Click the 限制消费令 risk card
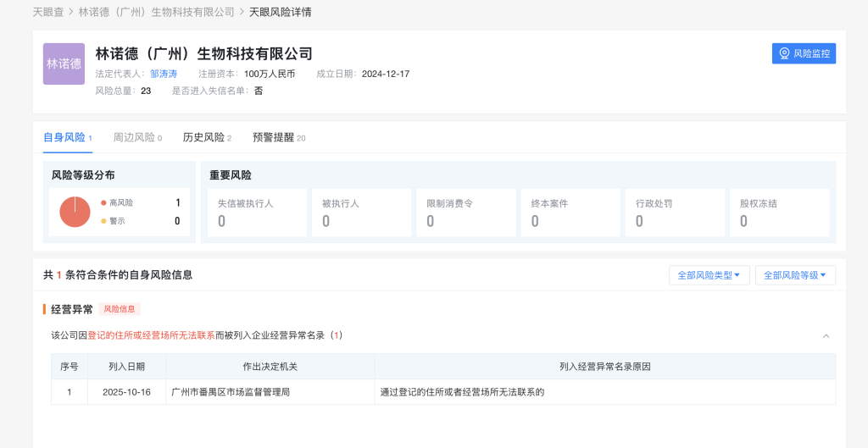The height and width of the screenshot is (448, 868). (x=465, y=213)
